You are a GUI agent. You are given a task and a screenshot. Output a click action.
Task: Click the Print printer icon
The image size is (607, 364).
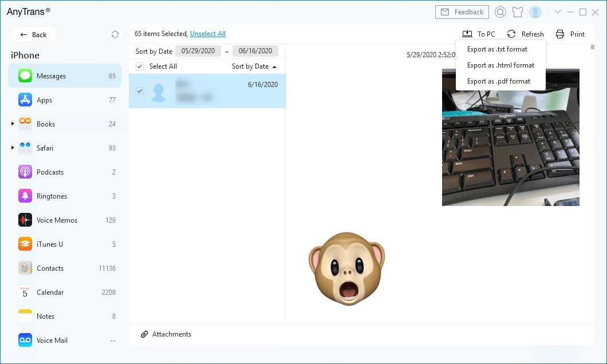point(560,34)
